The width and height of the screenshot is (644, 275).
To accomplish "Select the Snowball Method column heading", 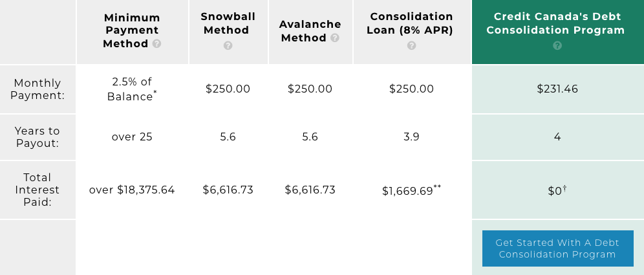I will [x=228, y=23].
